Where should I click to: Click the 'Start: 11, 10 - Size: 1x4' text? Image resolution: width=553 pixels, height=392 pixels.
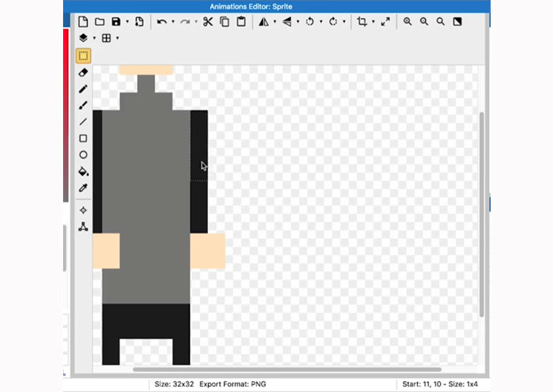click(x=440, y=384)
